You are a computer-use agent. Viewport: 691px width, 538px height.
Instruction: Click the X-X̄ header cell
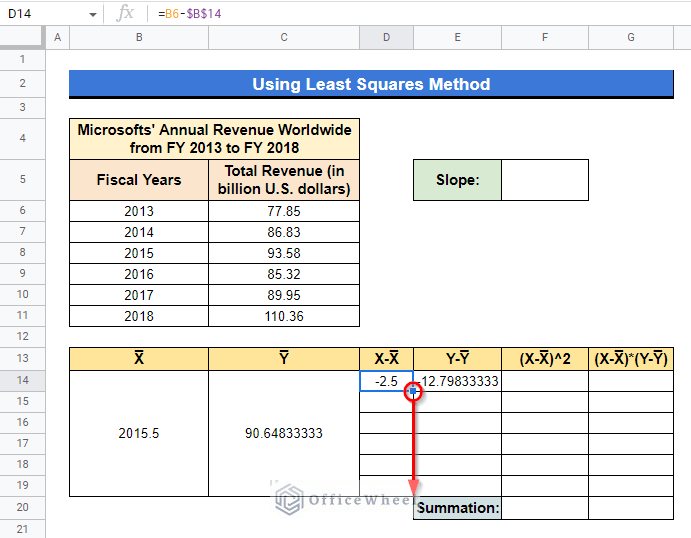(386, 359)
